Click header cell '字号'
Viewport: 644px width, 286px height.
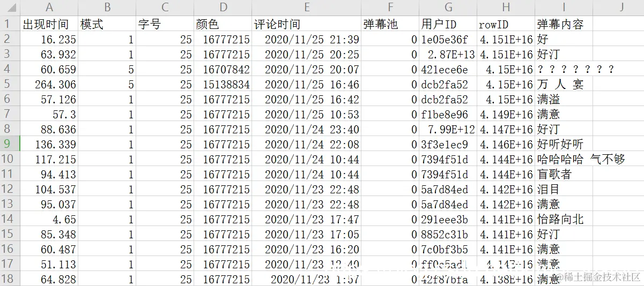(165, 24)
